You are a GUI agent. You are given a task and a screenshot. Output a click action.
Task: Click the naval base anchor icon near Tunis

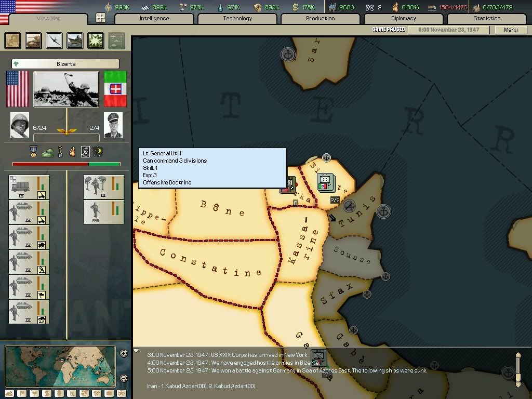[383, 211]
